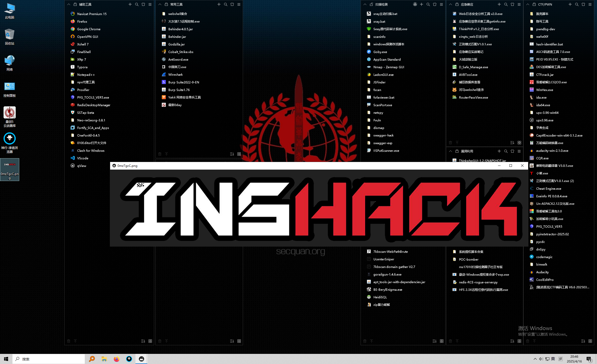Open the 应急响应 panel hamburger menu
This screenshot has height=364, width=597.
[x=519, y=4]
